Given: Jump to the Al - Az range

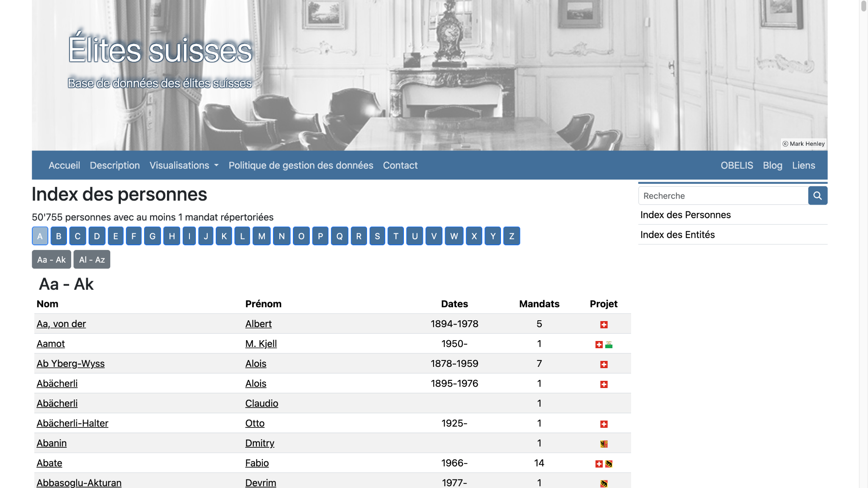Looking at the screenshot, I should point(92,260).
